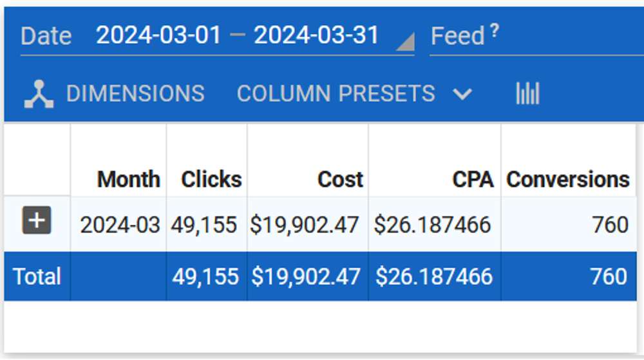This screenshot has width=644, height=360.
Task: Expand the 2024-03 row with plus icon
Action: tap(37, 221)
